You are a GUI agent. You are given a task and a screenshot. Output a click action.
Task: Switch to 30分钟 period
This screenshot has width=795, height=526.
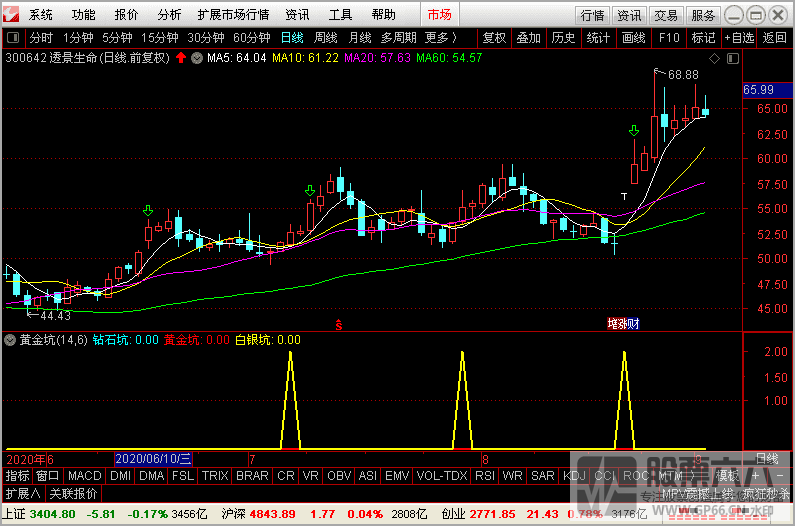[x=206, y=38]
